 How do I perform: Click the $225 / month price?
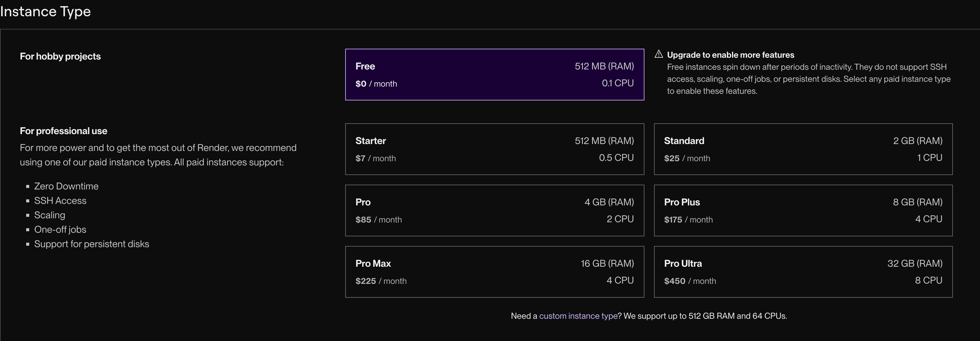point(381,281)
